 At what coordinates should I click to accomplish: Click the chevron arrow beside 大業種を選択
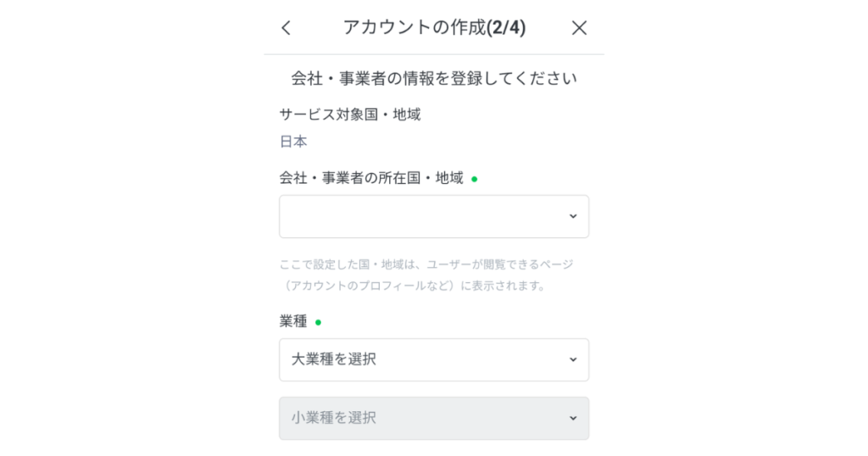[x=573, y=359]
